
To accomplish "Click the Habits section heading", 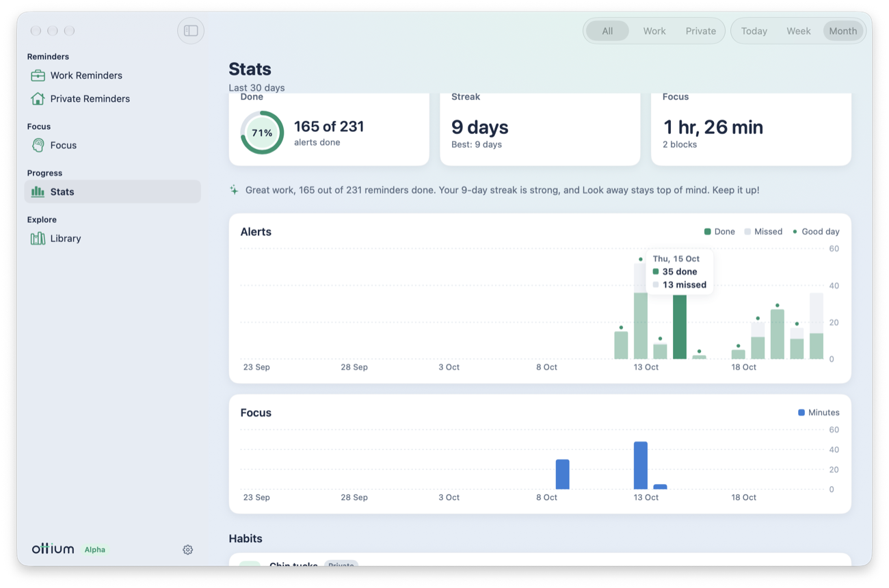I will point(246,539).
